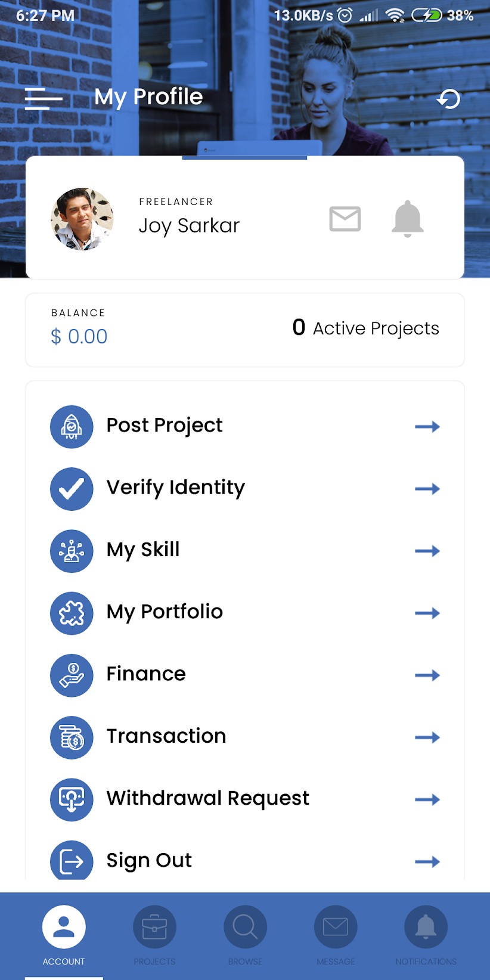Tap the Post Project rocket icon
The height and width of the screenshot is (980, 490).
pyautogui.click(x=72, y=427)
